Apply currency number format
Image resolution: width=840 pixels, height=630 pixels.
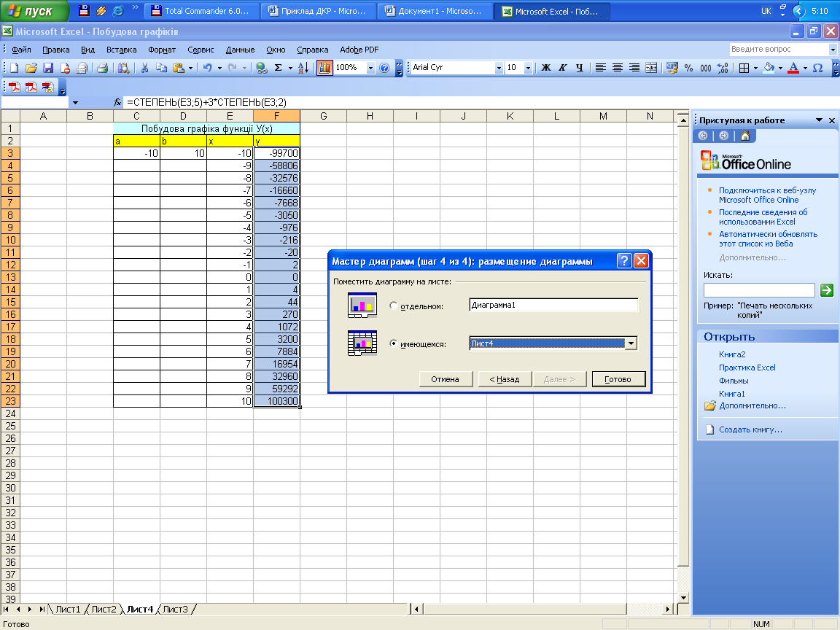click(x=672, y=68)
